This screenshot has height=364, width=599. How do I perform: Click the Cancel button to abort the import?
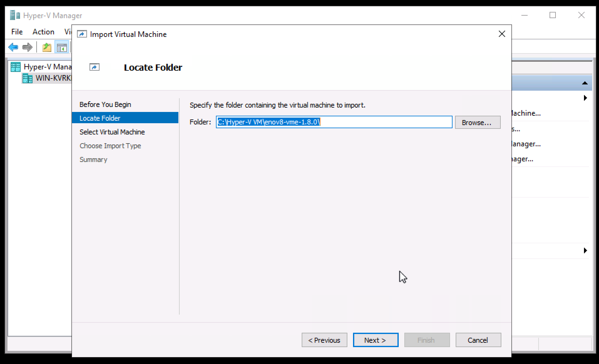(478, 340)
